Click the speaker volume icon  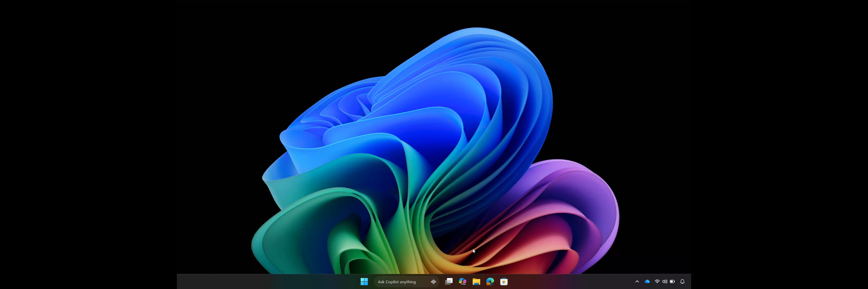(x=665, y=282)
